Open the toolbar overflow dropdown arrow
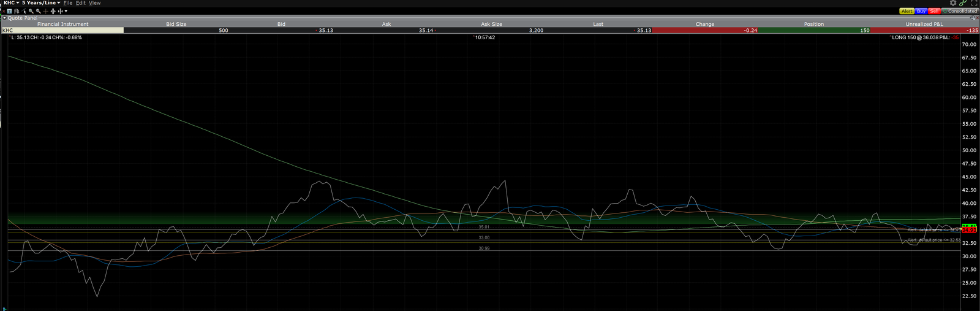Screen dimensions: 980x311 [x=66, y=11]
